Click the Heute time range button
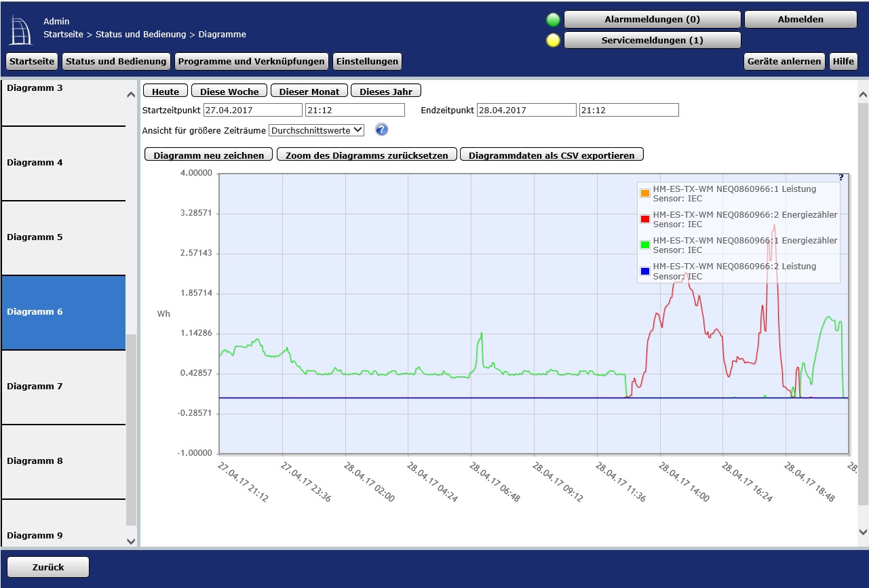 tap(166, 91)
